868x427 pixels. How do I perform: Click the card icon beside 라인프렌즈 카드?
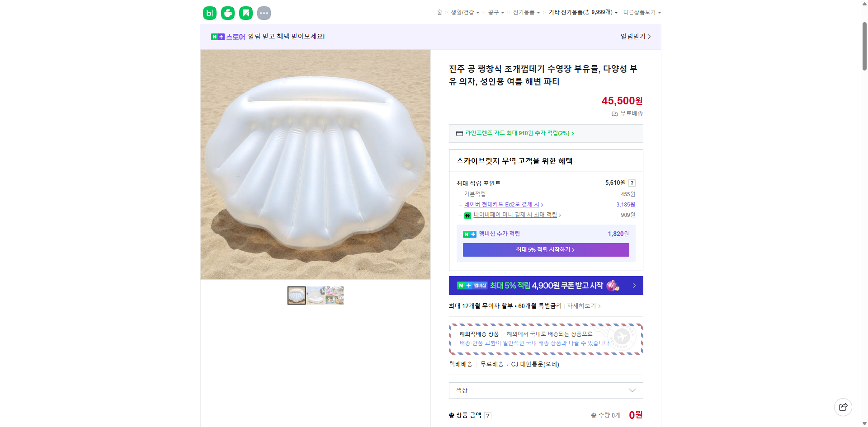tap(459, 133)
